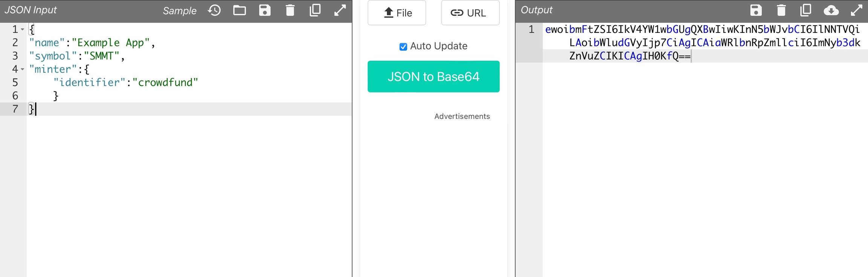Click on the "identifier" line in JSON editor
The height and width of the screenshot is (277, 868).
point(125,83)
